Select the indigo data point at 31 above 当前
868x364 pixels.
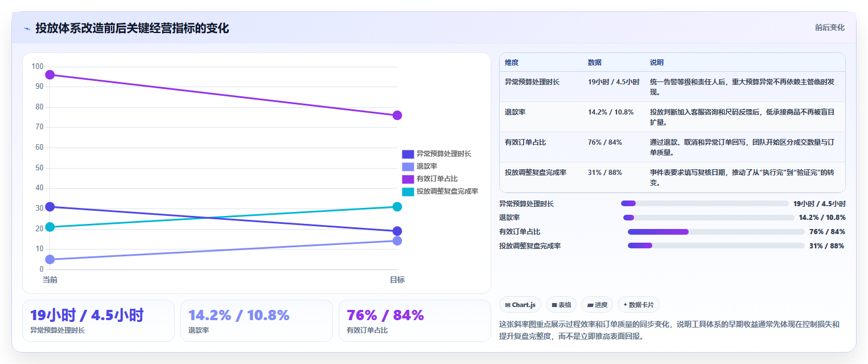click(50, 207)
